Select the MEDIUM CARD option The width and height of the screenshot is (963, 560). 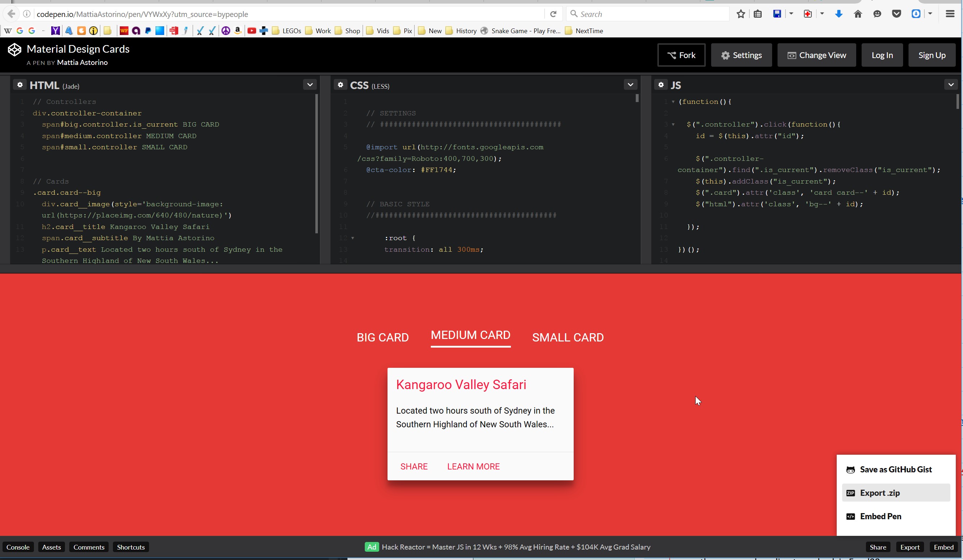point(470,335)
